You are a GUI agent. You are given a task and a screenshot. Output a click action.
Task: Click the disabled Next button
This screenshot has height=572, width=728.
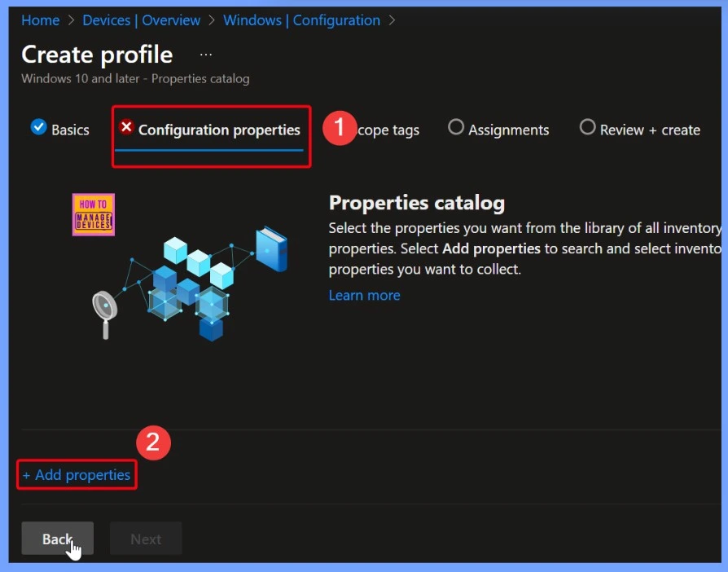146,539
